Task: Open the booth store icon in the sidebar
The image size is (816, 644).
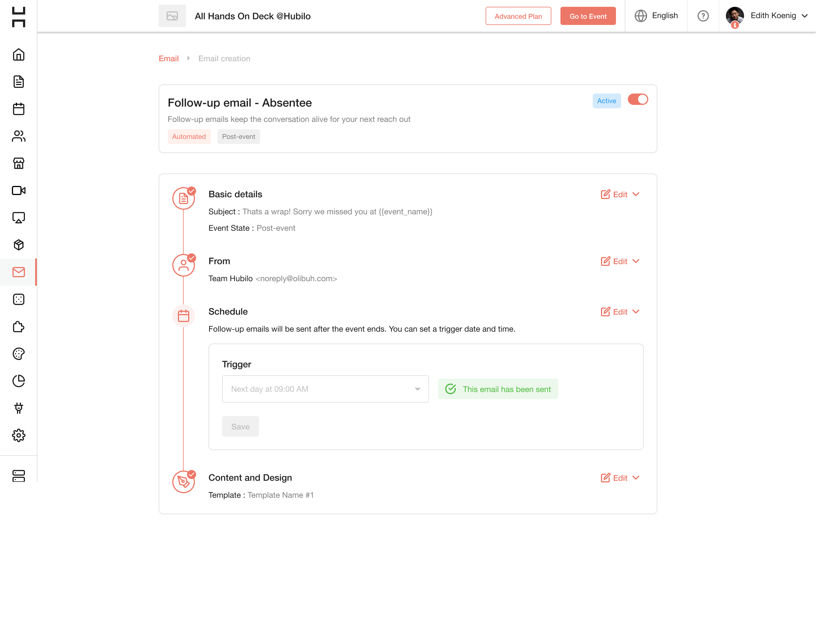Action: click(18, 163)
